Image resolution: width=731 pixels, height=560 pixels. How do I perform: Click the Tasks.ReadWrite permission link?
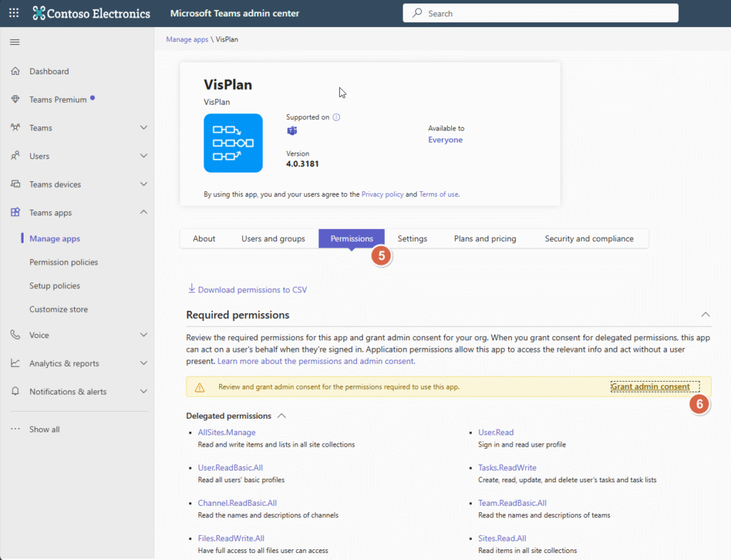click(508, 468)
